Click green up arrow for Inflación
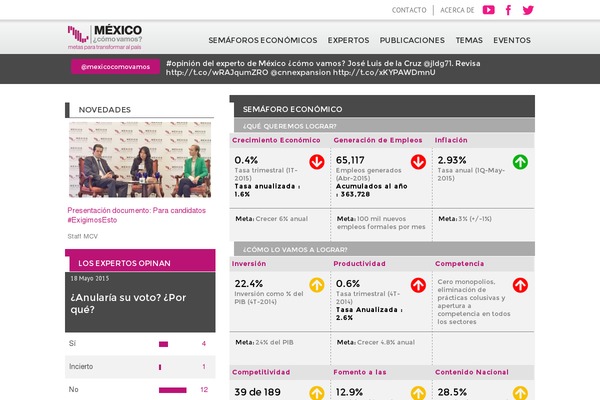This screenshot has height=400, width=600. click(520, 162)
